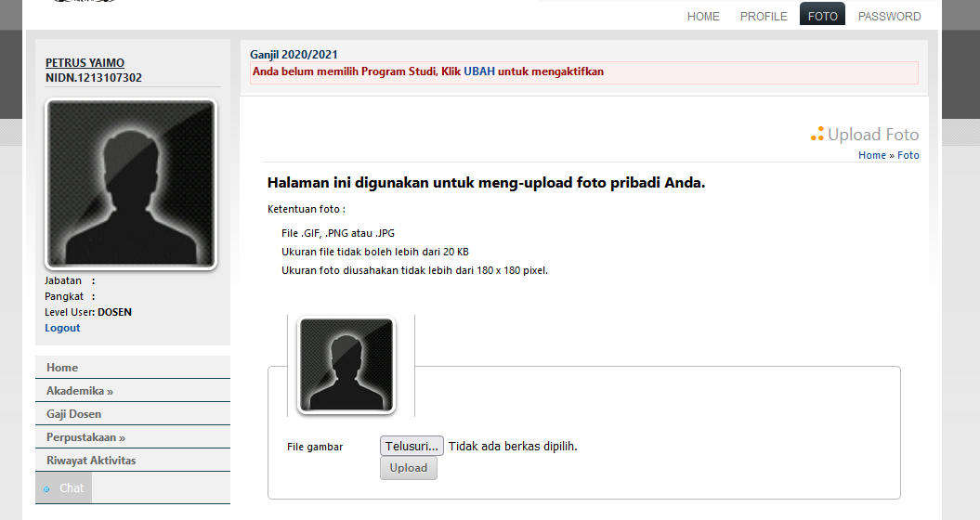The height and width of the screenshot is (520, 980).
Task: Select the FOTO tab
Action: [822, 16]
